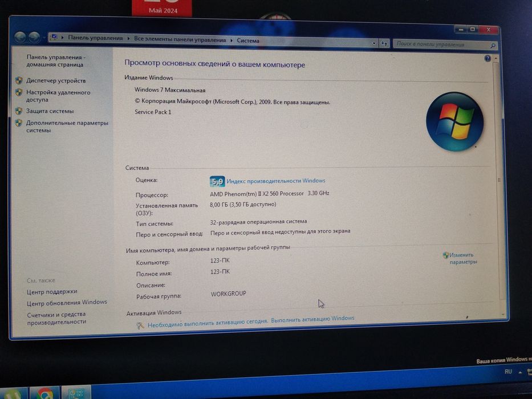Screen dimensions: 532x399
Task: Click the Forward navigation arrow button
Action: click(34, 37)
